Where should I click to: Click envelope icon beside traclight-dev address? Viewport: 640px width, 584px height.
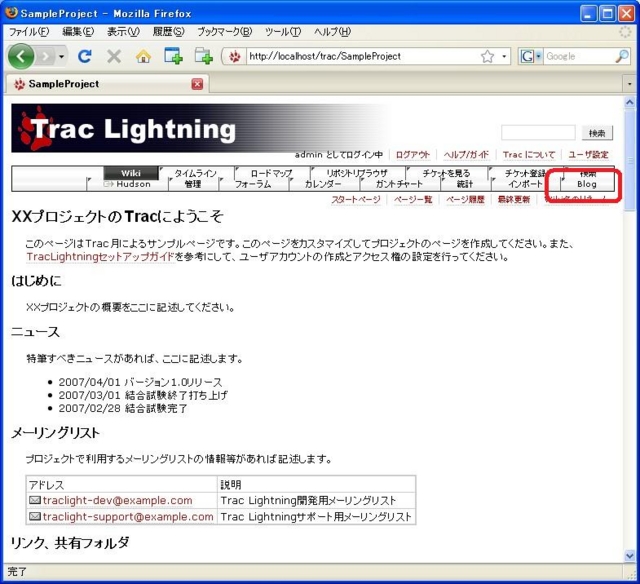click(x=35, y=500)
